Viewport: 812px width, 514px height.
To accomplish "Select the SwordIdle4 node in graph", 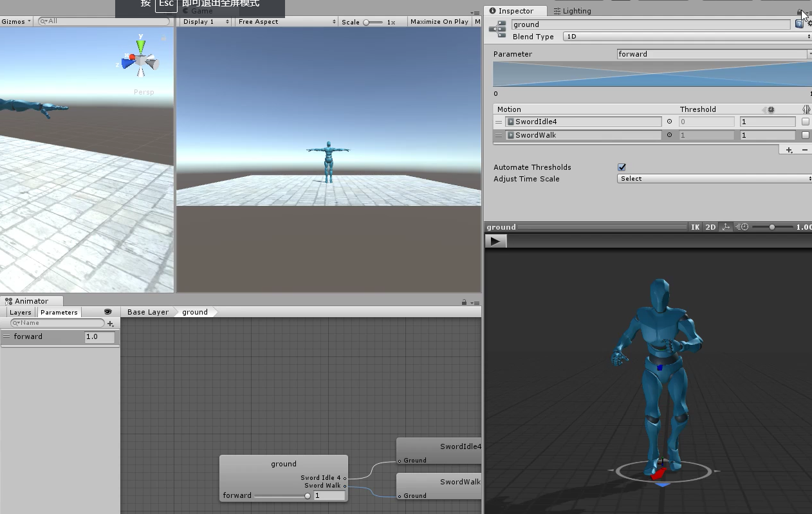I will click(x=439, y=450).
